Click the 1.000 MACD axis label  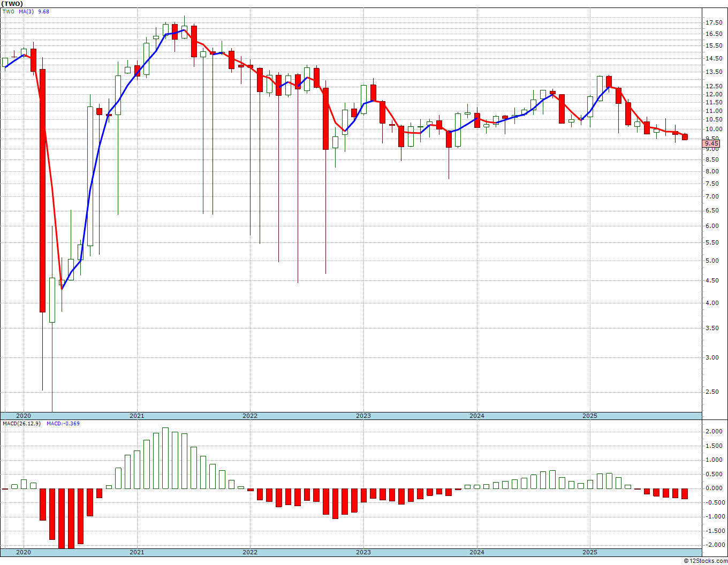[714, 460]
